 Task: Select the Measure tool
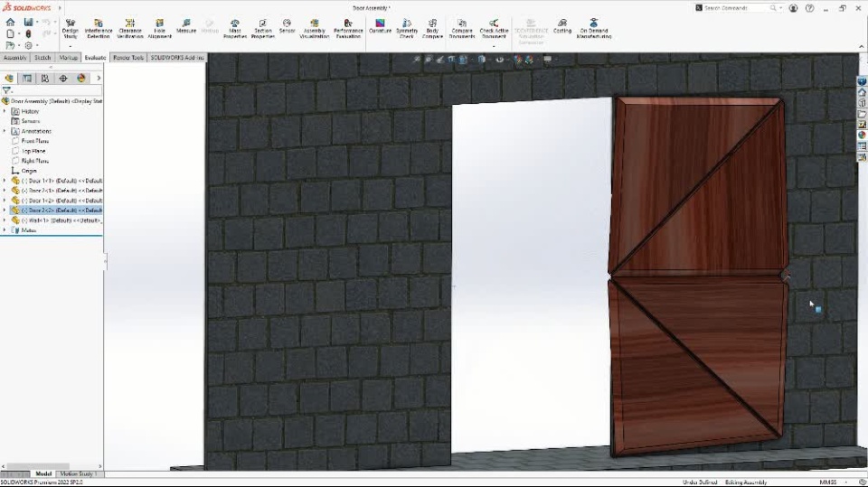186,26
